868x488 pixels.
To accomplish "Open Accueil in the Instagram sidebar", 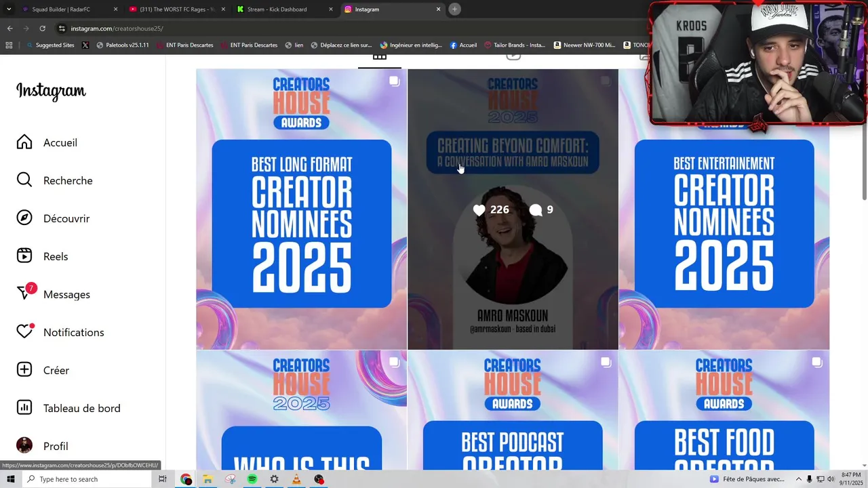I will 47,142.
